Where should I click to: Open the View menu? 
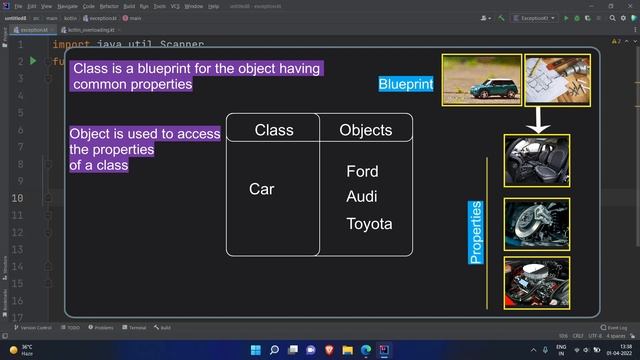(x=47, y=6)
